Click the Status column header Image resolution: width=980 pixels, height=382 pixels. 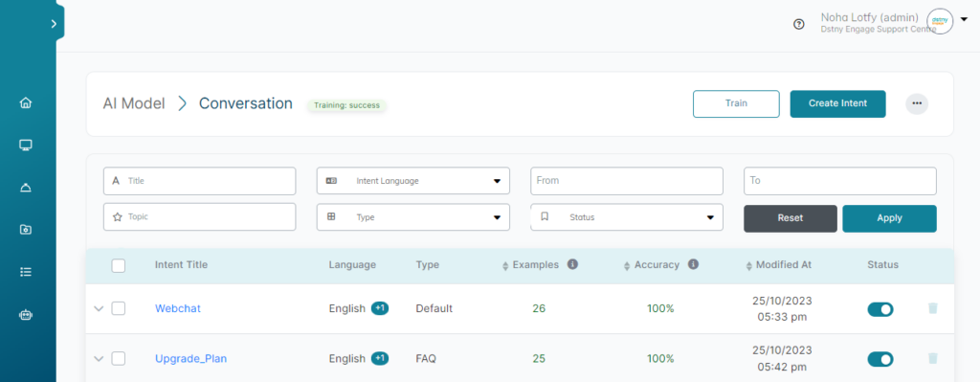[882, 265]
